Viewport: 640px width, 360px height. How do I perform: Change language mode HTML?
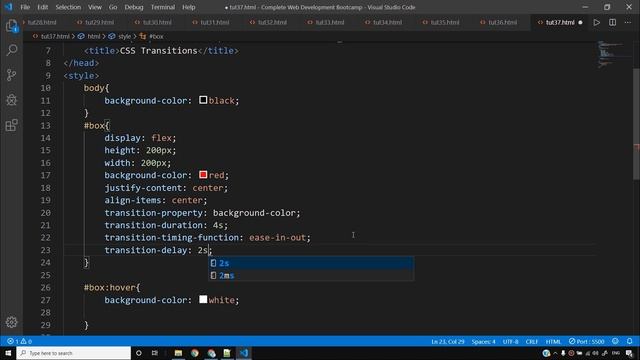[x=553, y=341]
